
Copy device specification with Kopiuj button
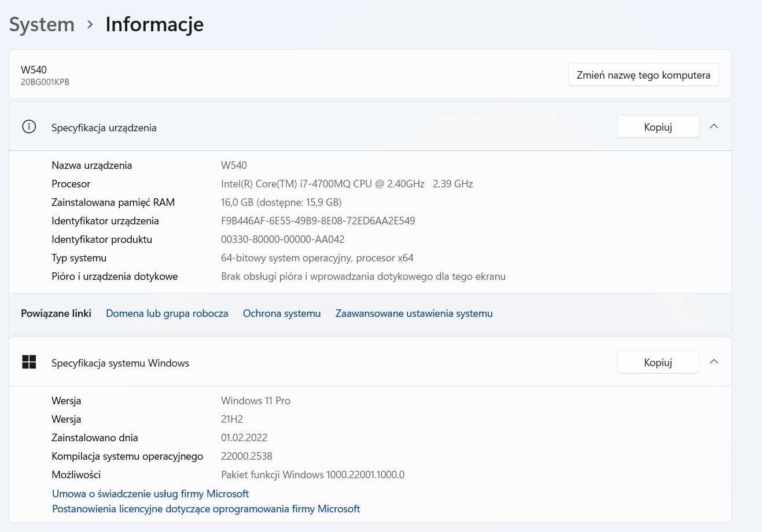coord(658,127)
